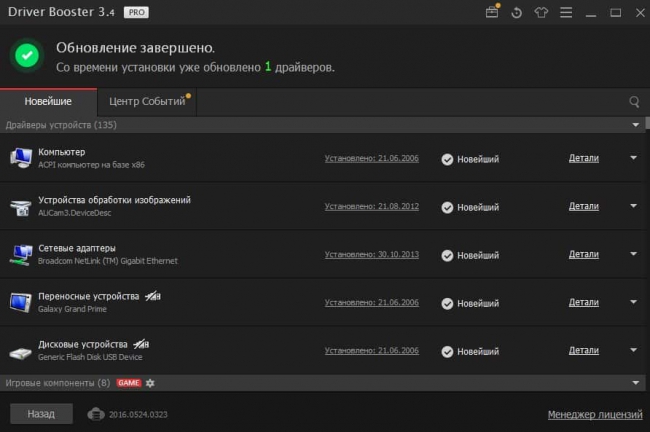Click Broadcom NetLink (TM) Gigabit Ethernet text
Image resolution: width=650 pixels, height=432 pixels.
click(x=108, y=261)
